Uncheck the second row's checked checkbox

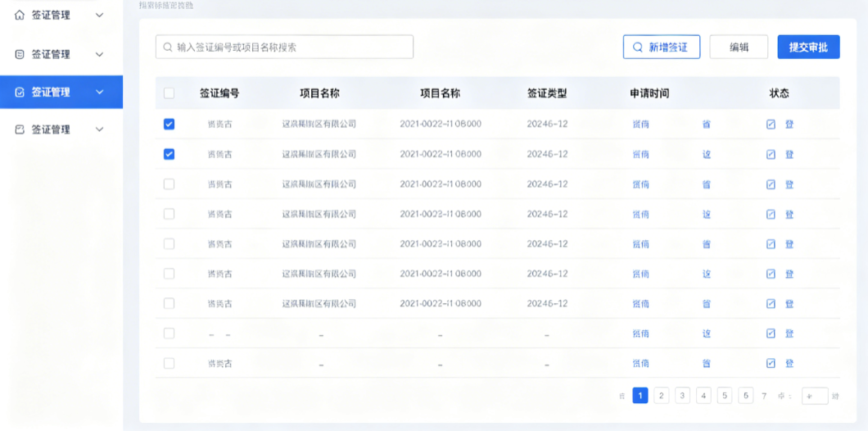(169, 154)
